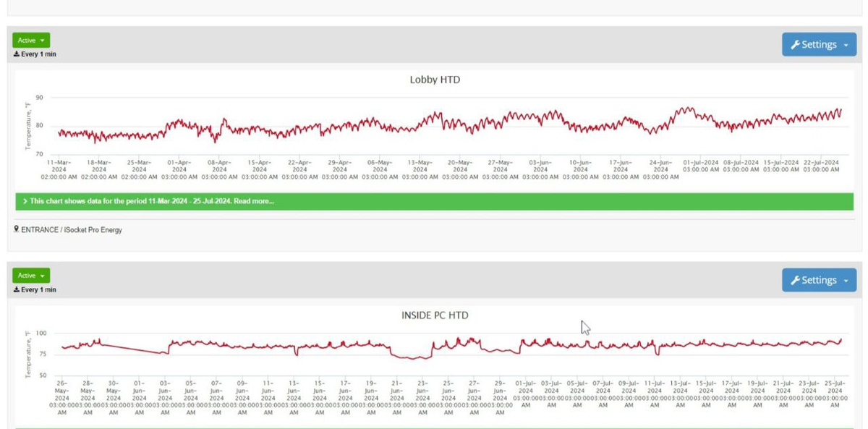Image resolution: width=868 pixels, height=429 pixels.
Task: Click the Lobby HTD temperature line plot
Action: click(449, 124)
